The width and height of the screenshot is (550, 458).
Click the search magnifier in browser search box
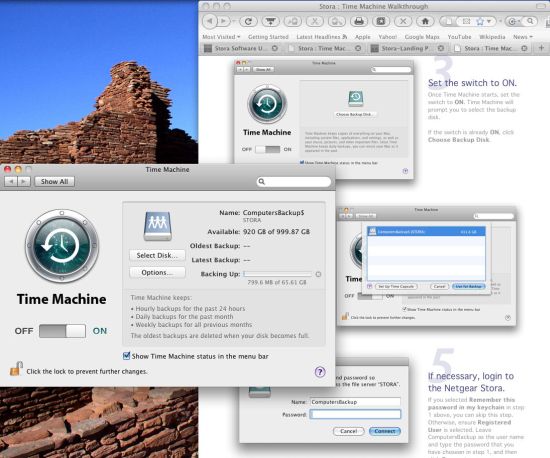tap(530, 21)
